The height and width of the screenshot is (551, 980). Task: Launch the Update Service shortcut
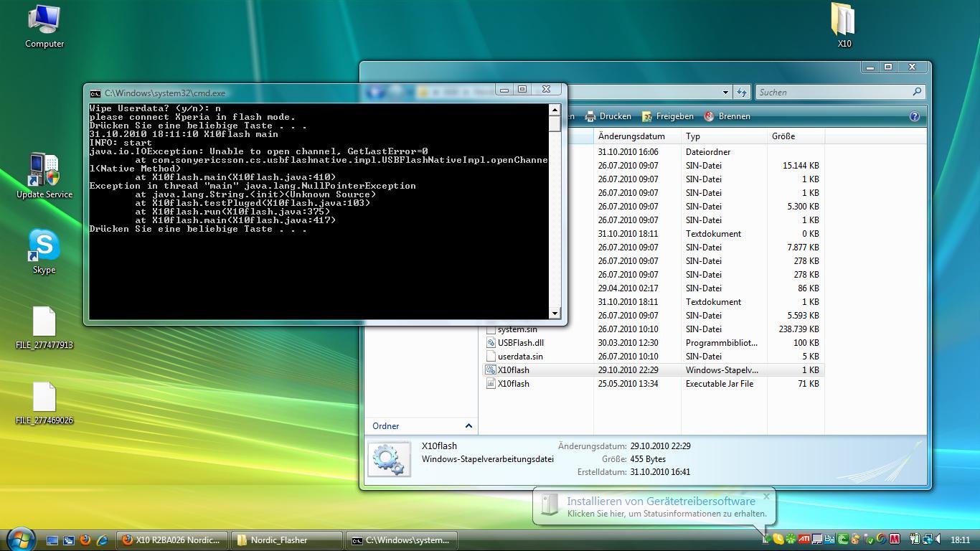pos(44,176)
